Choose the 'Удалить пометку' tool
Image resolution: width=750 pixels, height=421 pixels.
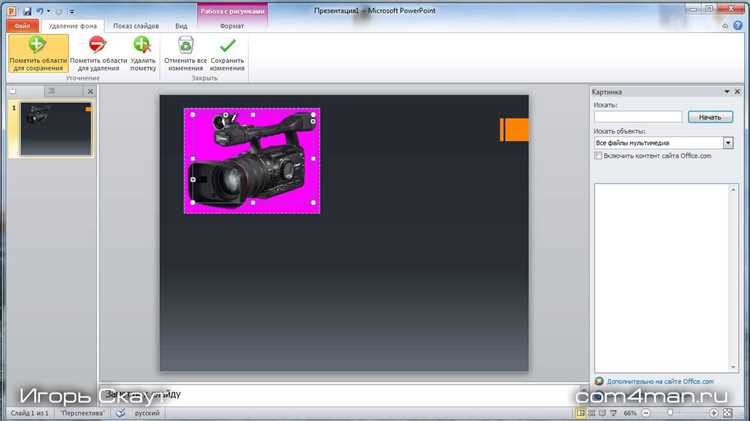point(143,53)
